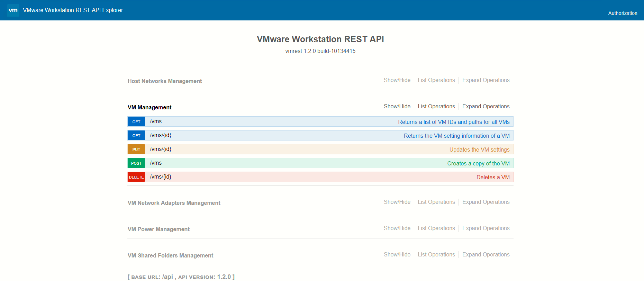Click the PUT badge for /vms/{id}

pyautogui.click(x=136, y=149)
